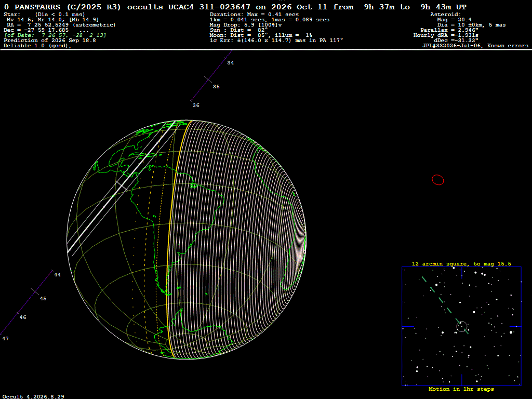Select the 36 minute time marker
Viewport: 532px width, 399px height.
pyautogui.click(x=196, y=105)
